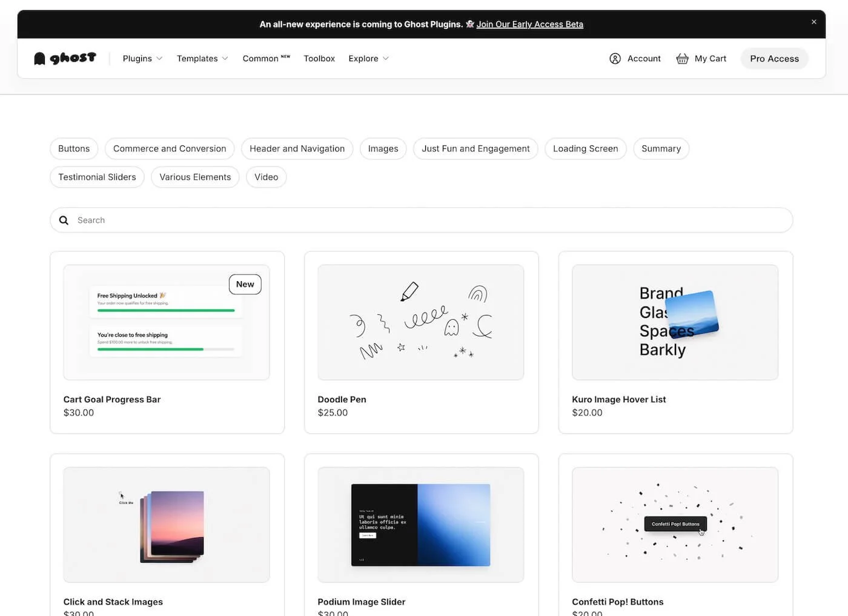Filter by the Loading Screen category
This screenshot has height=616, width=848.
click(585, 148)
